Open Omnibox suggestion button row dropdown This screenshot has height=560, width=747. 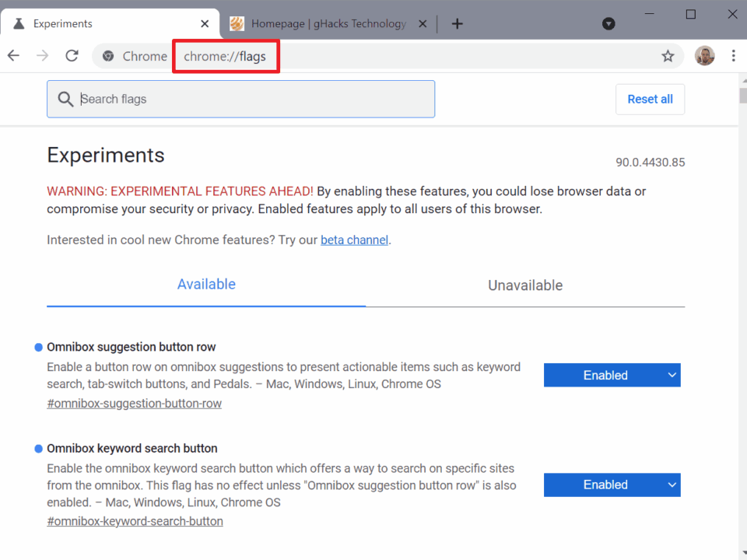click(612, 375)
